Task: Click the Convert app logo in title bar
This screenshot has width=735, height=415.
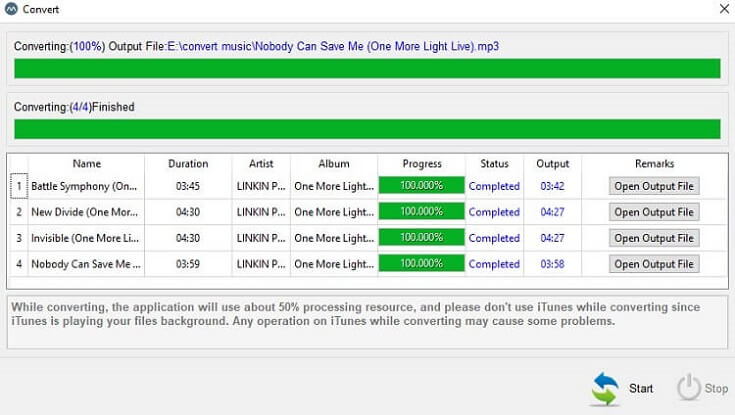Action: point(11,9)
